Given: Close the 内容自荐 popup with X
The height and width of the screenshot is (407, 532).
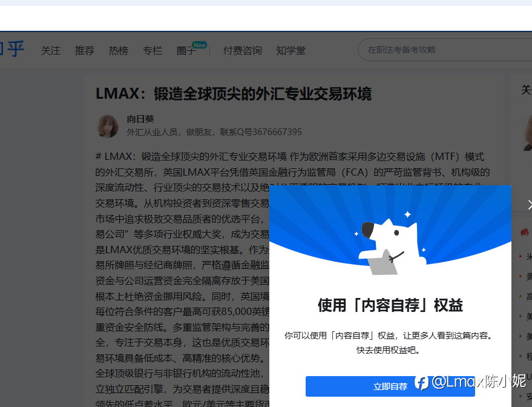Looking at the screenshot, I should 530,205.
